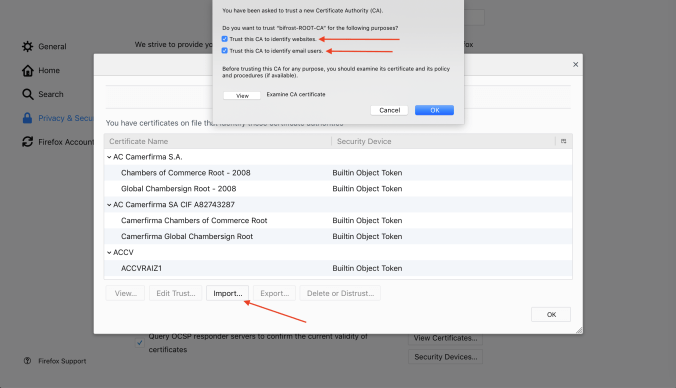Click the Edit Trust... button
This screenshot has width=676, height=388.
click(175, 293)
